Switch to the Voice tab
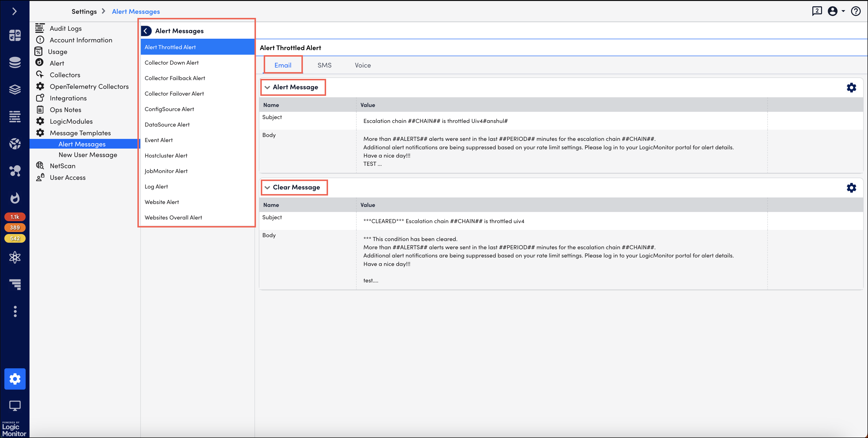The image size is (868, 438). (x=363, y=65)
